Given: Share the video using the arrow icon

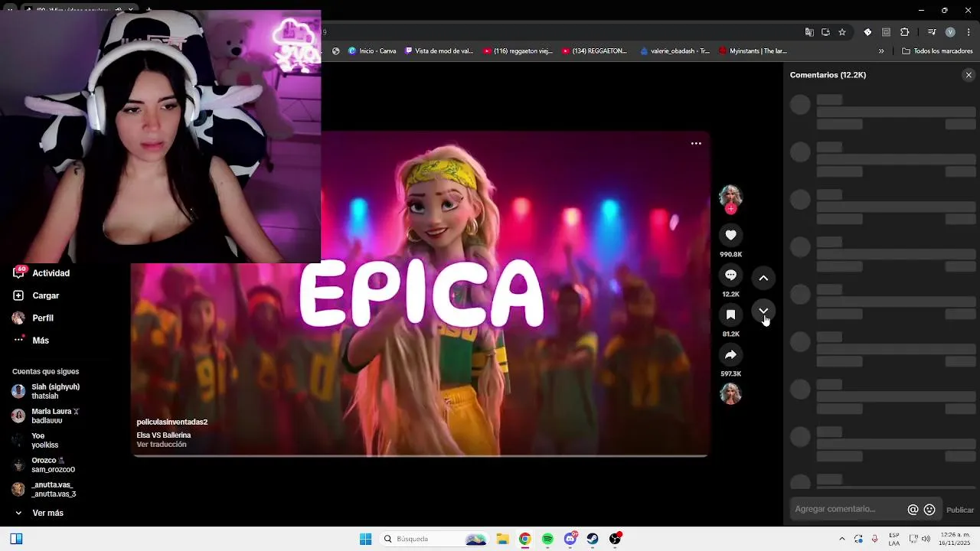Looking at the screenshot, I should click(730, 354).
